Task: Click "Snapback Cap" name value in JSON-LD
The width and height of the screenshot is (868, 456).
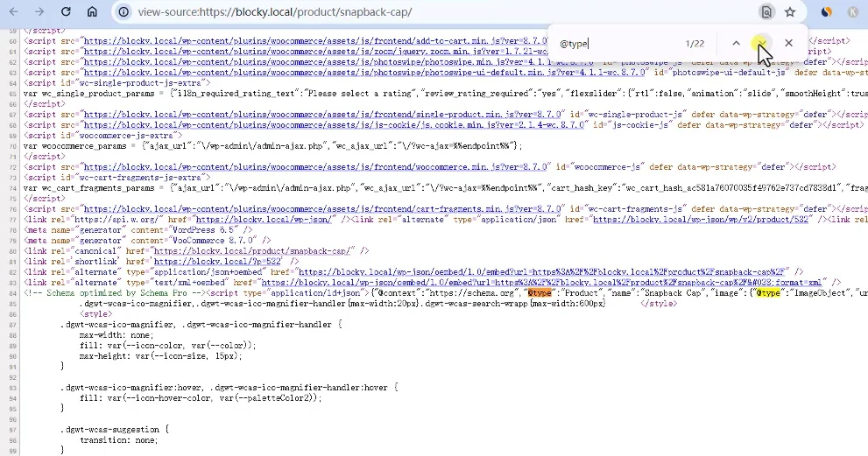Action: coord(672,293)
